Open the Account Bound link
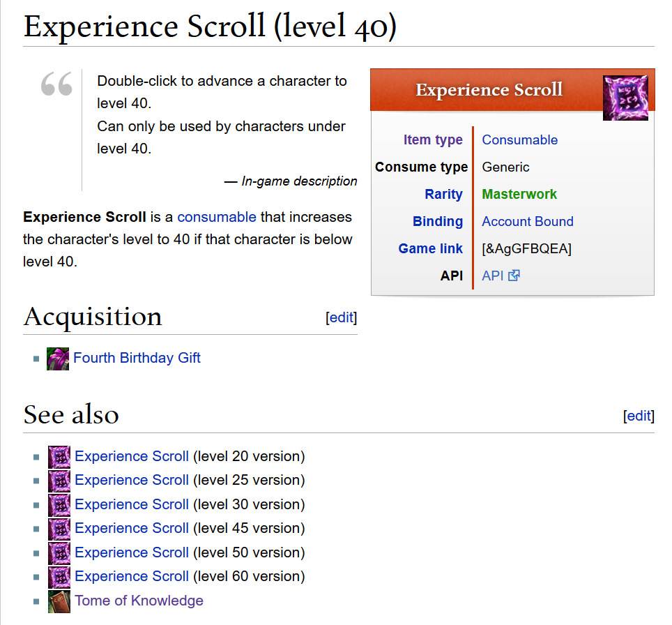This screenshot has height=625, width=672. point(528,221)
